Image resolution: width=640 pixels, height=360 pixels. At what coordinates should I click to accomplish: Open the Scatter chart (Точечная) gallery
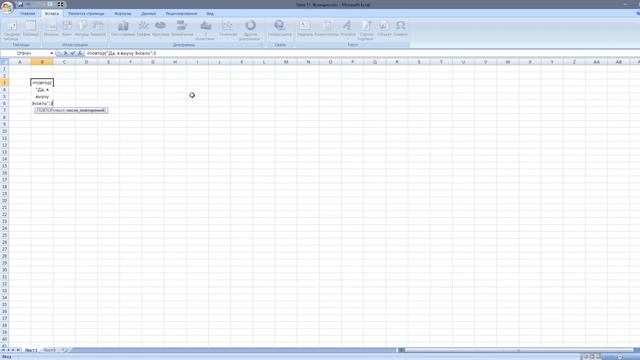[228, 29]
